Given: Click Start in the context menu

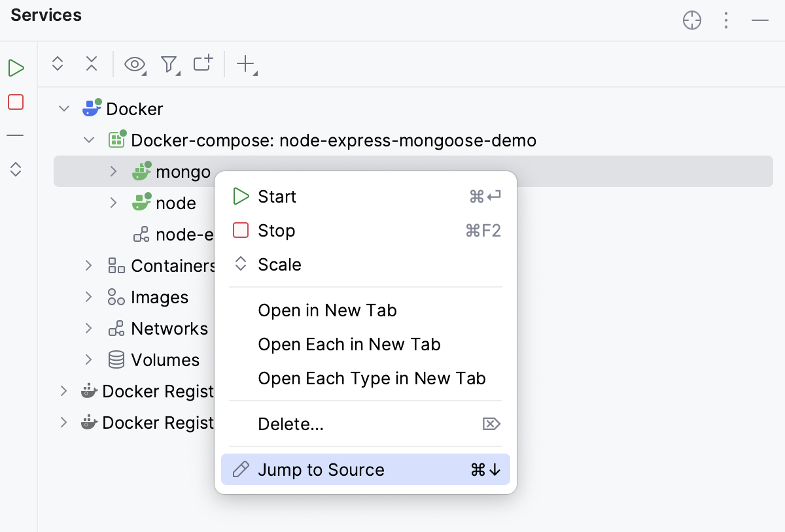Looking at the screenshot, I should click(277, 196).
